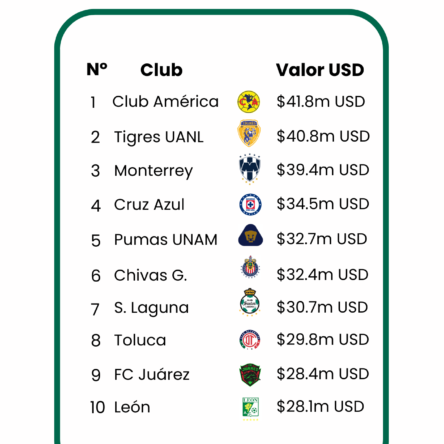Click the Club América crest logo
Image resolution: width=444 pixels, height=444 pixels.
[249, 102]
